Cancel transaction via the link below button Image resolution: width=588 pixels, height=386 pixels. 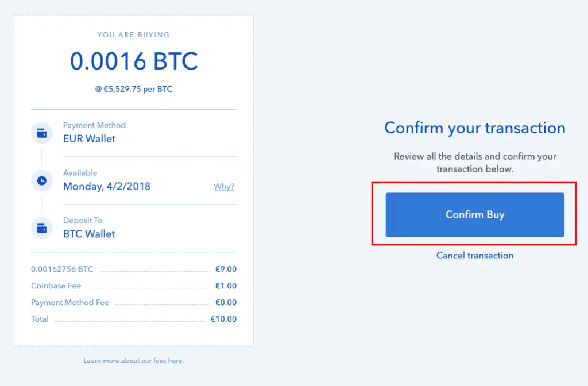(x=475, y=256)
